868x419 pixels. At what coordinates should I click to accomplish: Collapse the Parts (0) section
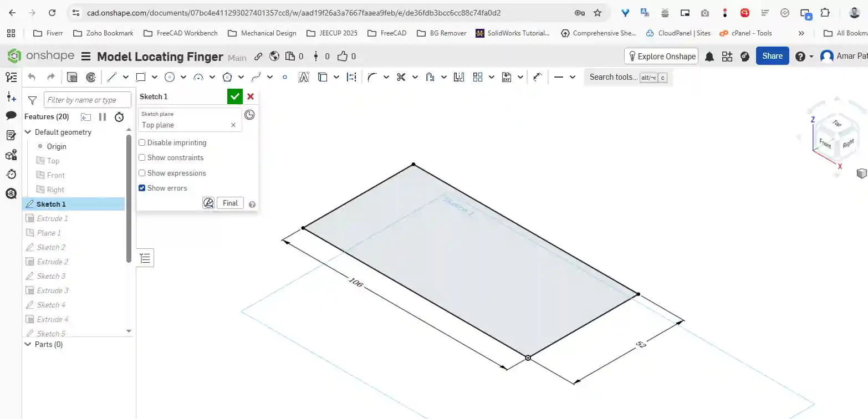[28, 344]
